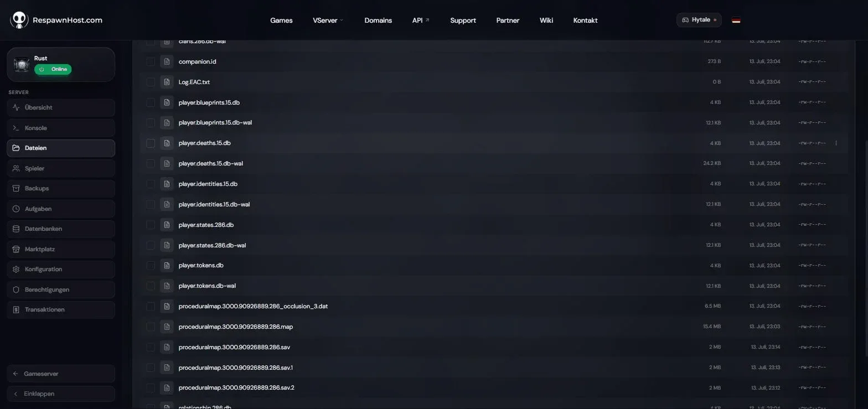Click the file icon next to companion.id
This screenshot has height=409, width=868.
(x=167, y=61)
